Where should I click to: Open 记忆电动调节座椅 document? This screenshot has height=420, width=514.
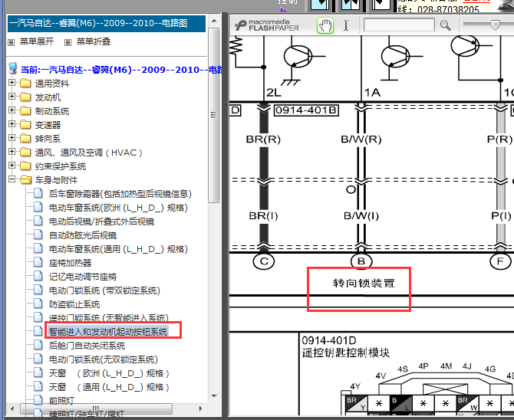pyautogui.click(x=83, y=277)
